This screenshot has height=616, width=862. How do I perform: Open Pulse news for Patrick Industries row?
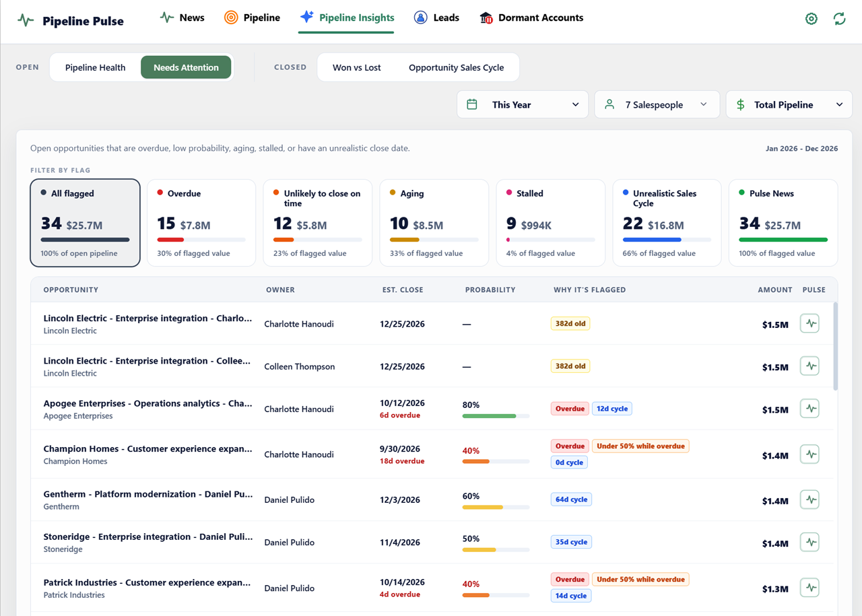tap(810, 587)
